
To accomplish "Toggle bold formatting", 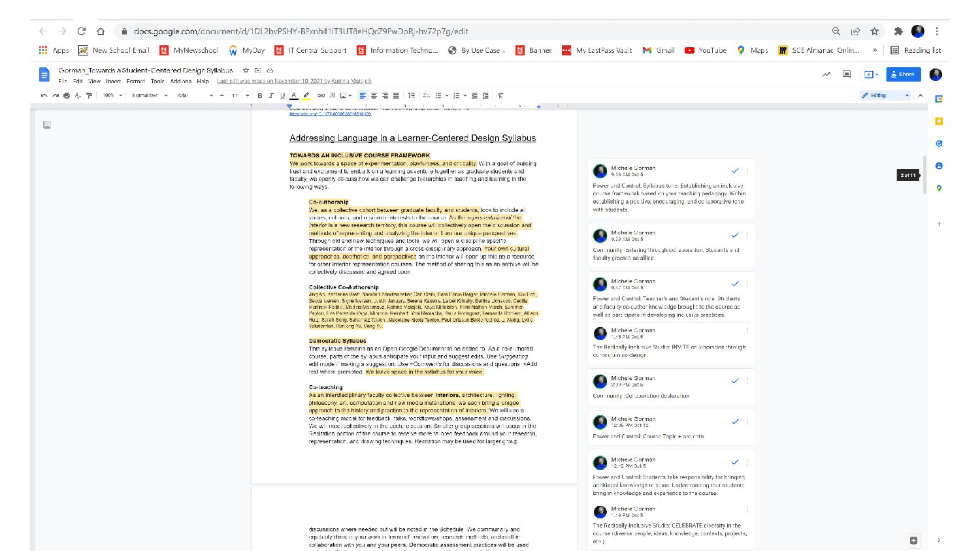I will tap(260, 95).
